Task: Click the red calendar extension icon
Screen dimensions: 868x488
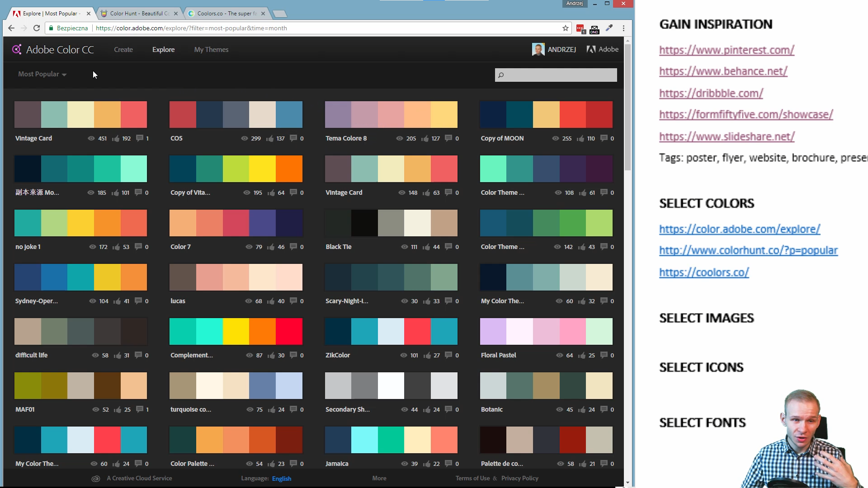Action: [x=580, y=29]
